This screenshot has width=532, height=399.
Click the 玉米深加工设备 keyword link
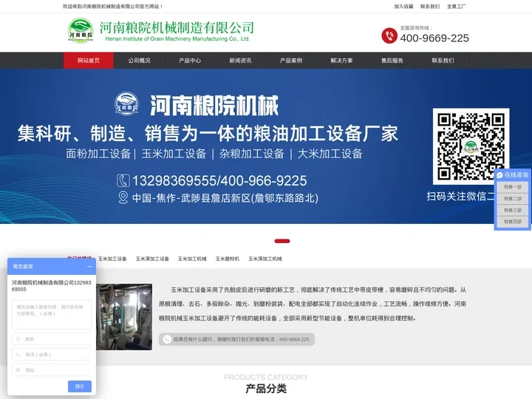click(x=152, y=259)
